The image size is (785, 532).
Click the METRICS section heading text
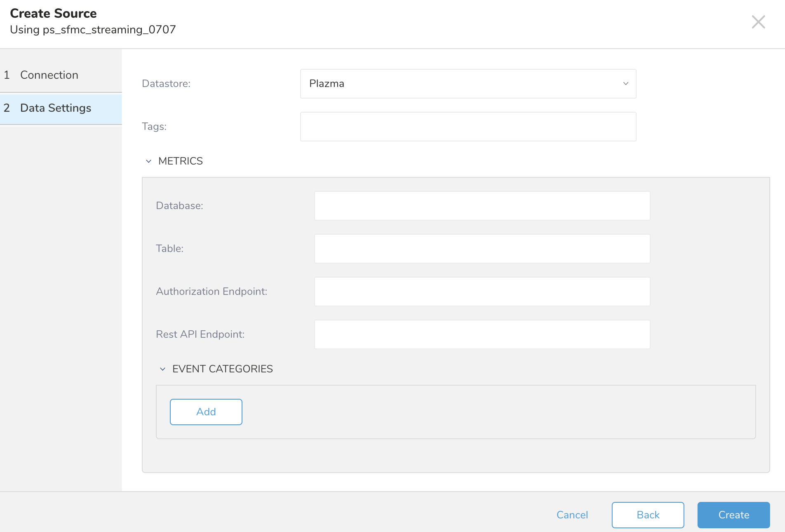coord(180,161)
